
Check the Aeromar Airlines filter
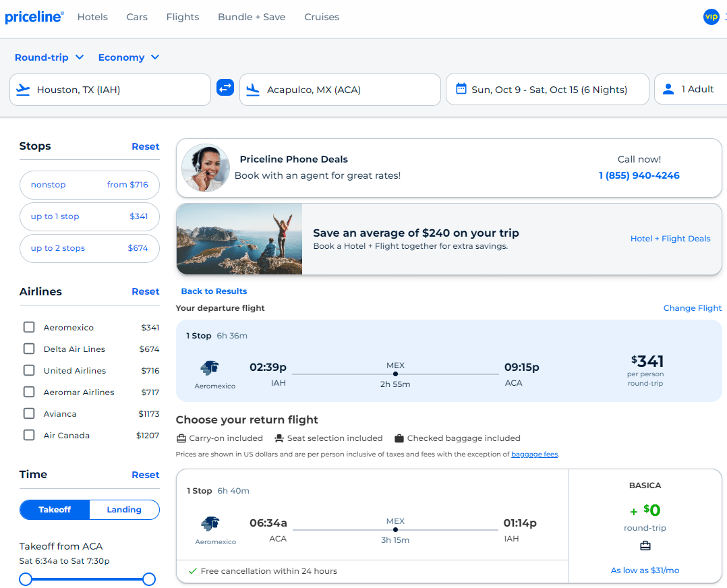coord(29,392)
